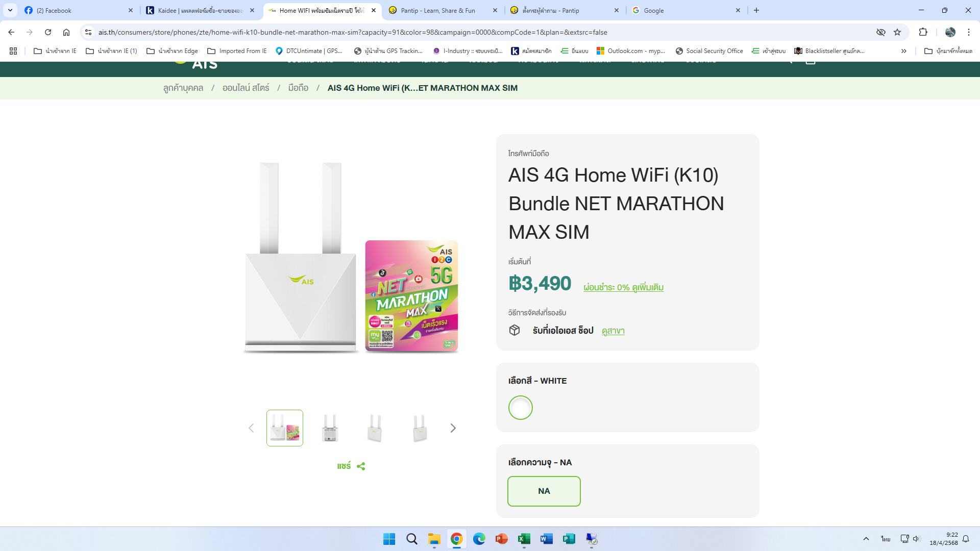This screenshot has width=980, height=551.
Task: Open the browser home page icon
Action: click(66, 32)
